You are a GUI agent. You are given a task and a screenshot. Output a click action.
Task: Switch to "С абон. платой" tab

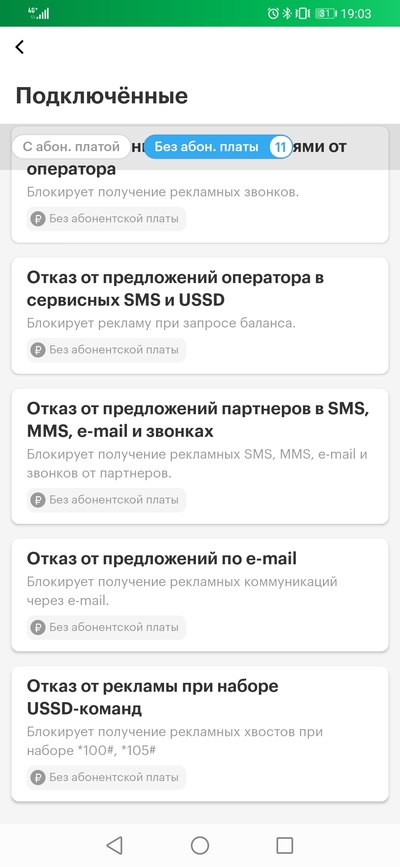(71, 147)
